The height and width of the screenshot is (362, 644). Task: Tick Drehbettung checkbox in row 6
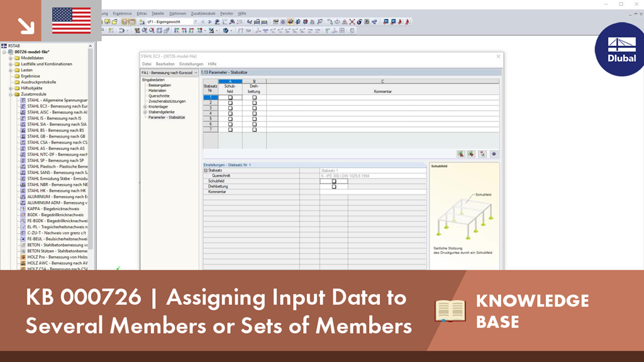click(254, 124)
